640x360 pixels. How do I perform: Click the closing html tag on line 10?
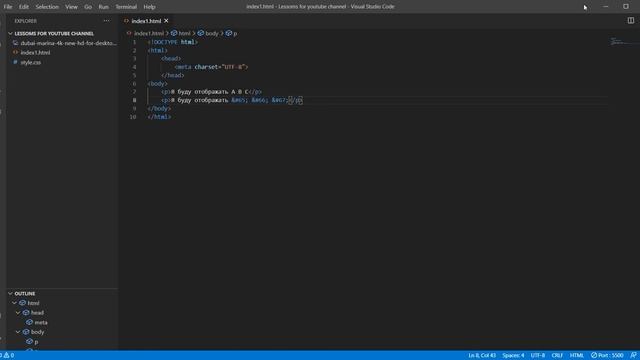point(160,117)
